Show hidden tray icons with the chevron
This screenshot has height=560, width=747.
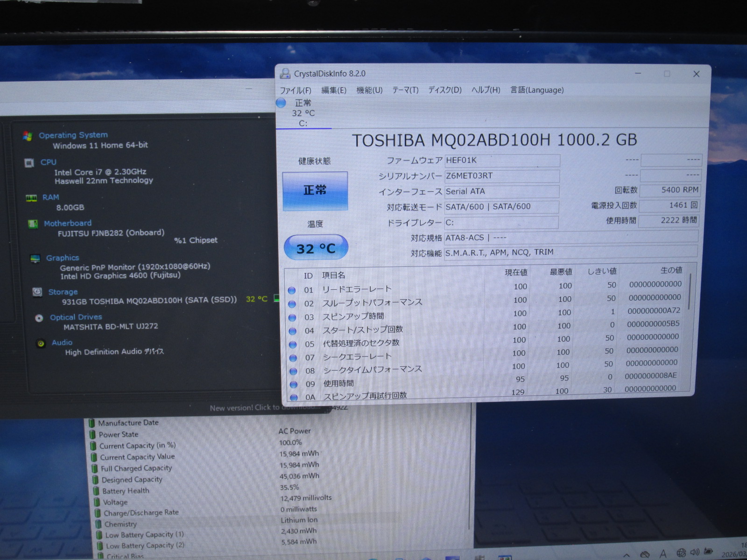tap(627, 554)
